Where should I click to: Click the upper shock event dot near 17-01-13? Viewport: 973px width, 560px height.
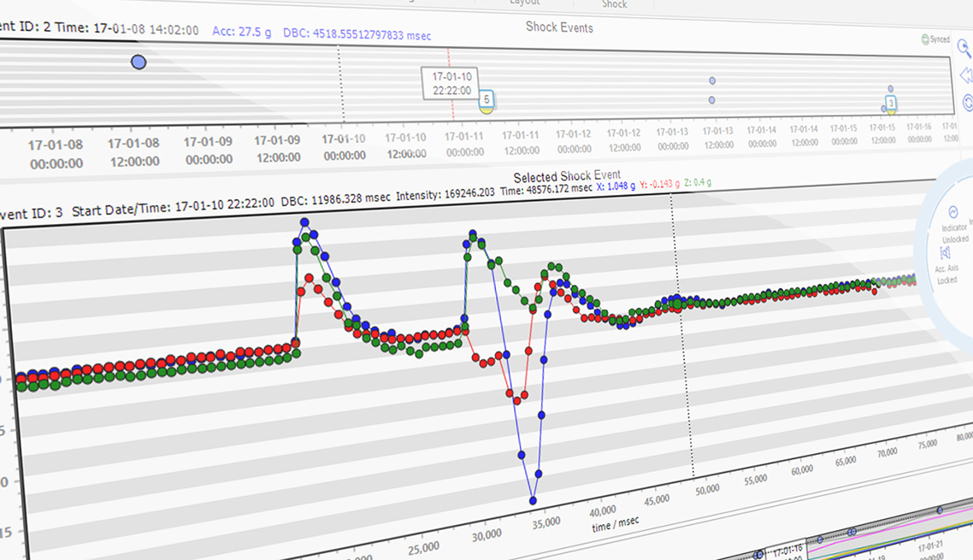pos(712,80)
